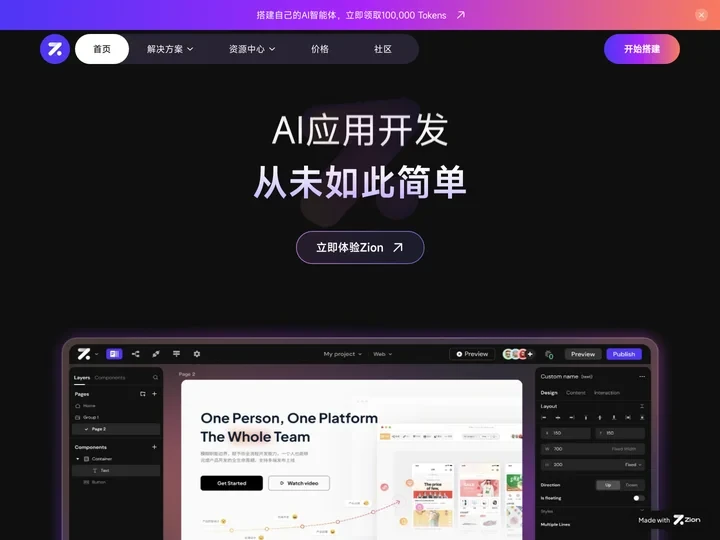Screen dimensions: 720x540
Task: Click the align bottom icon in Layout
Action: point(614,418)
